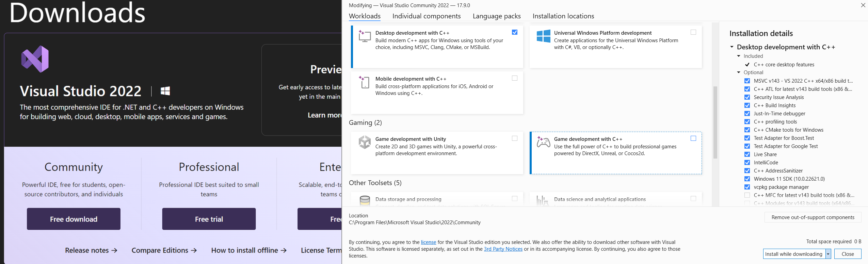The image size is (868, 264).
Task: Uncheck Windows 11 SDK component
Action: tap(747, 179)
